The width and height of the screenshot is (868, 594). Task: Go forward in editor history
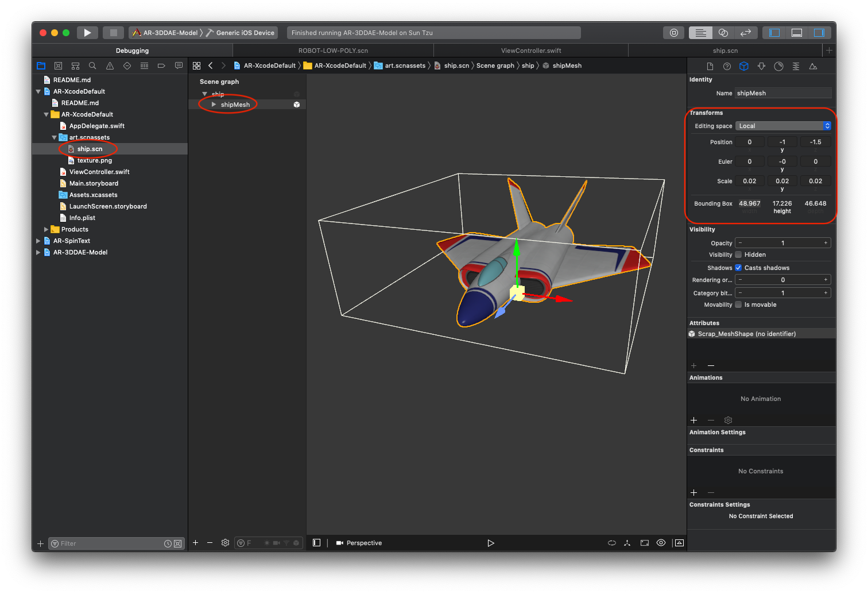[x=223, y=65]
